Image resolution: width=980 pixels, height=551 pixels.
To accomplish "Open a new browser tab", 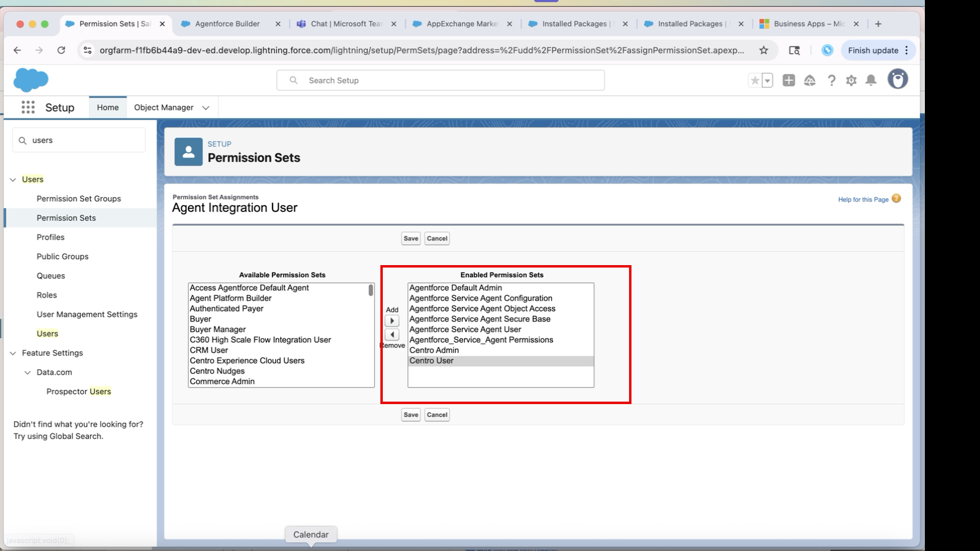I will [x=878, y=24].
